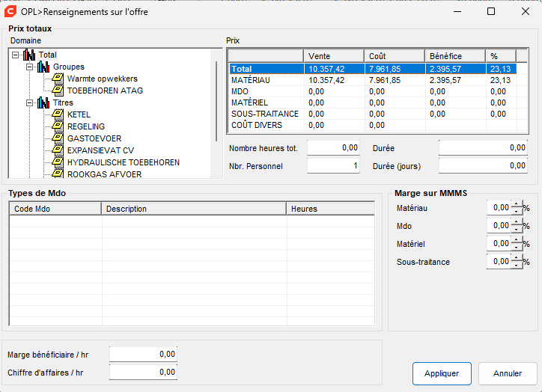
Task: Select REGELING tree item
Action: (x=86, y=126)
